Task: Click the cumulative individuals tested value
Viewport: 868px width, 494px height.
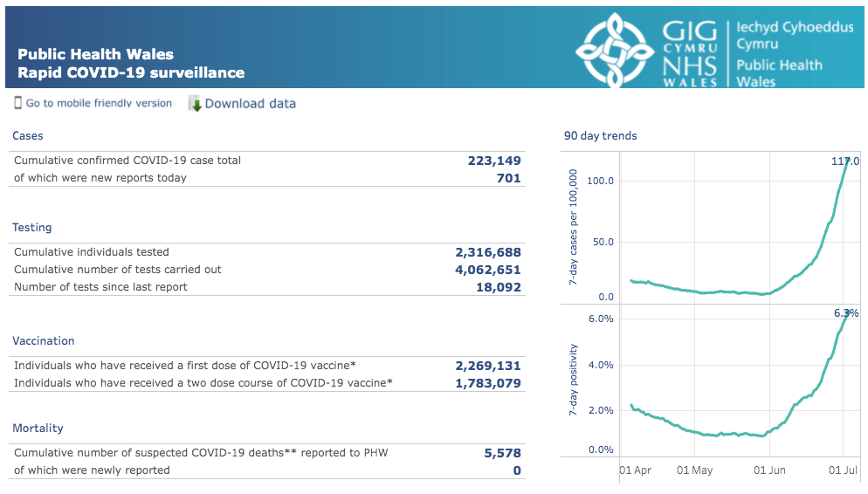Action: pos(488,252)
